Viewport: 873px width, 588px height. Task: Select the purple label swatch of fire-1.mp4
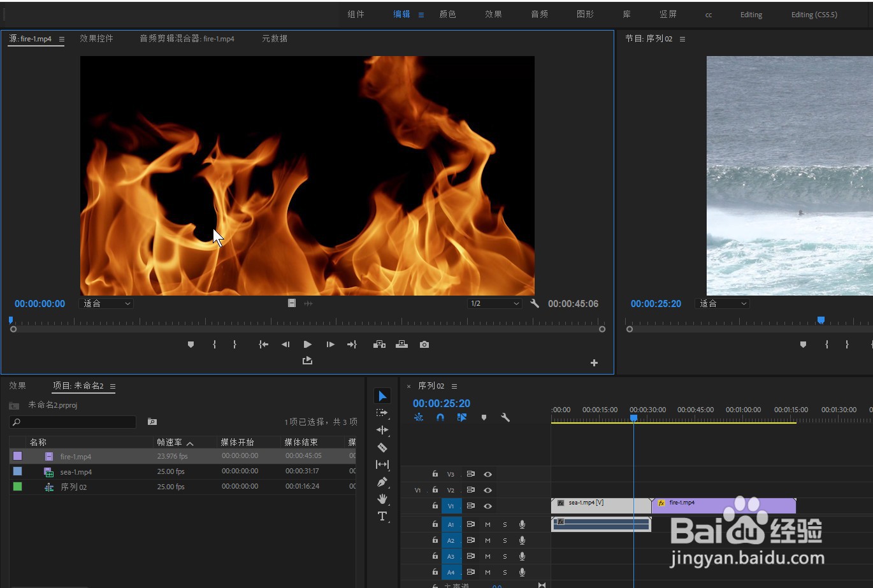pyautogui.click(x=17, y=456)
